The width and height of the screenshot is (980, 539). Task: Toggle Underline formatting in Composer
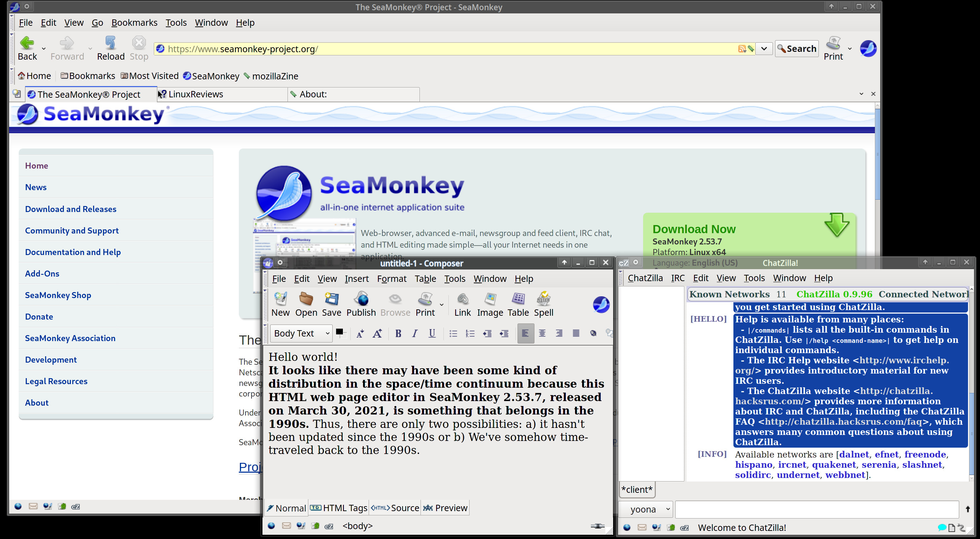(x=432, y=334)
